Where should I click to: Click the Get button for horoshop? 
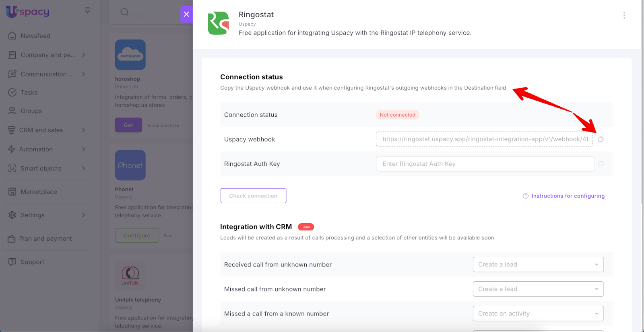(x=128, y=125)
